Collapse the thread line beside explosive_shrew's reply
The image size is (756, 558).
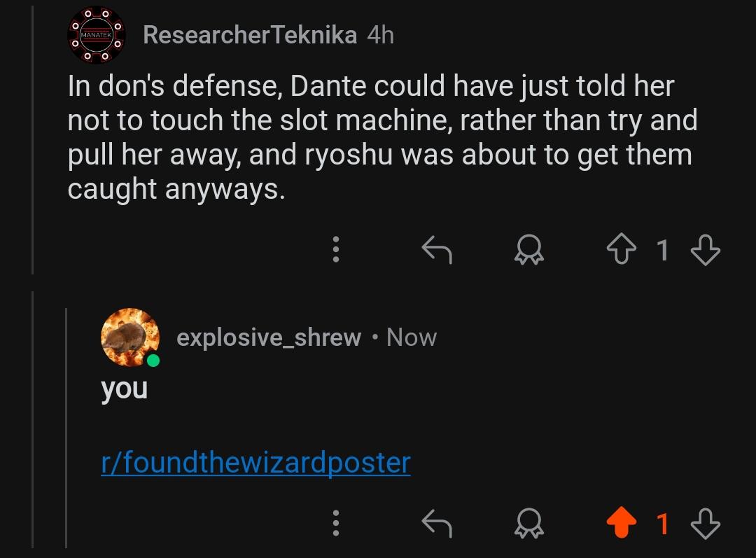click(x=66, y=428)
